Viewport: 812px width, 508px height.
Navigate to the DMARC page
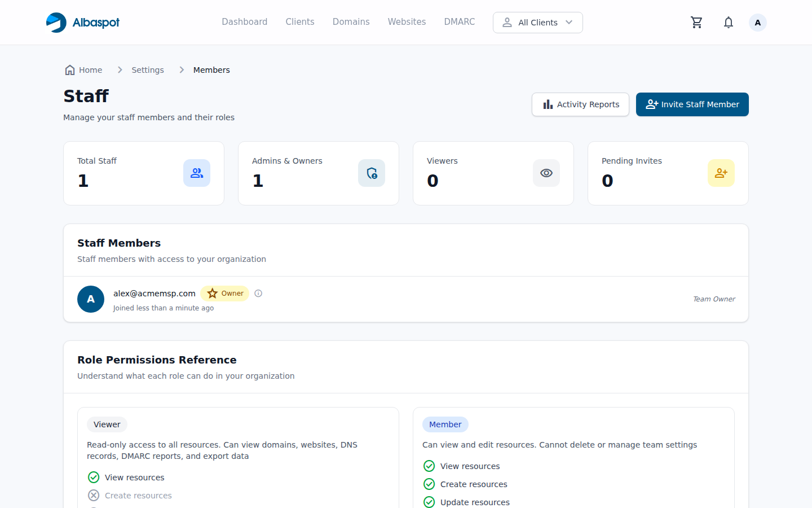(459, 21)
